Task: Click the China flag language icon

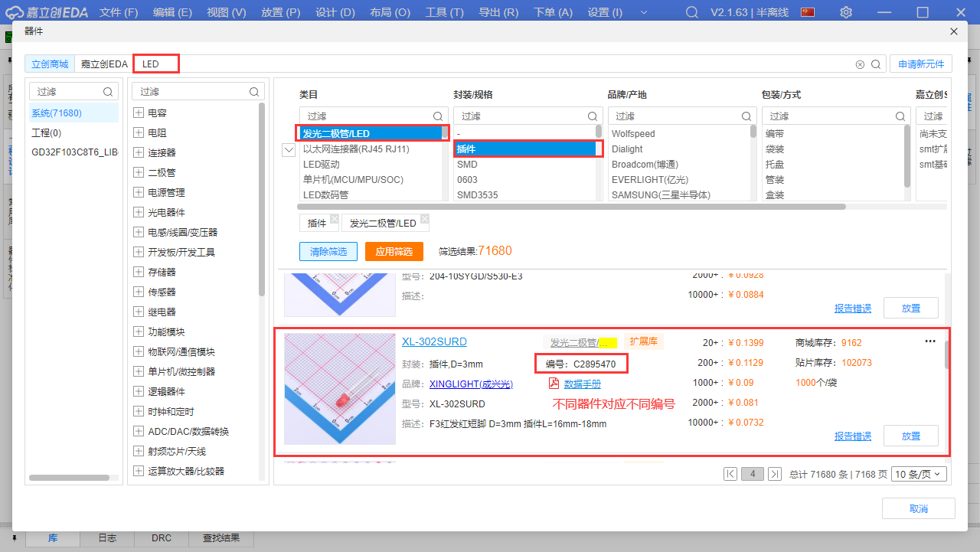Action: (807, 12)
